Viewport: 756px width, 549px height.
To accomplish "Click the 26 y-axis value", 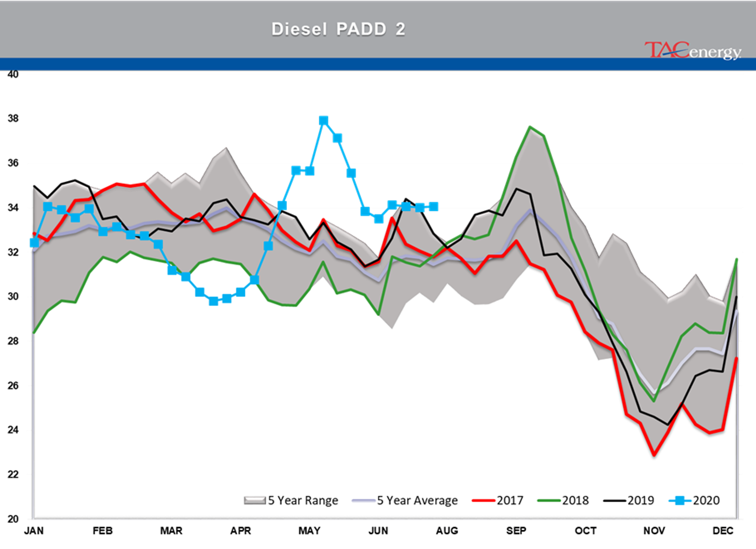I will 13,386.
